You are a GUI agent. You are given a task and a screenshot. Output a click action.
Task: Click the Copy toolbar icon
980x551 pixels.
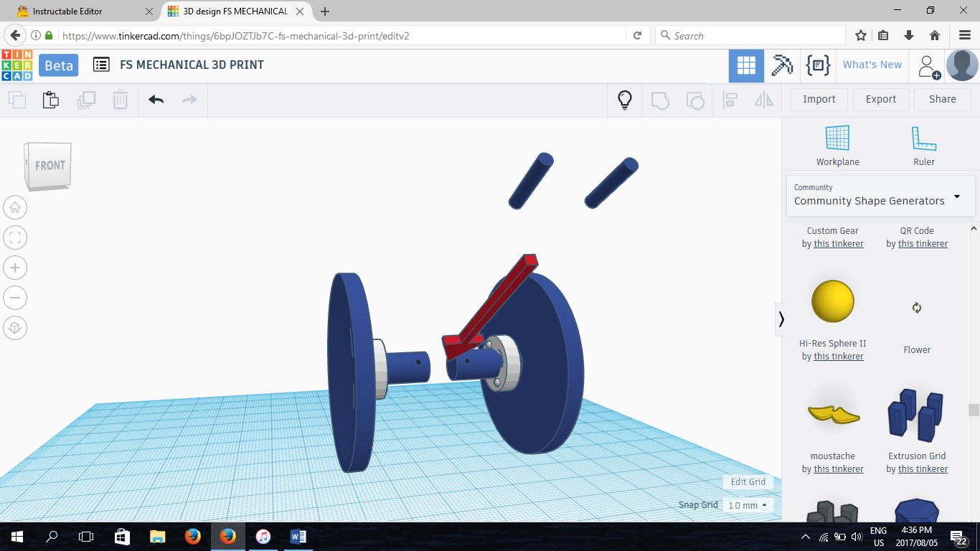coord(17,100)
